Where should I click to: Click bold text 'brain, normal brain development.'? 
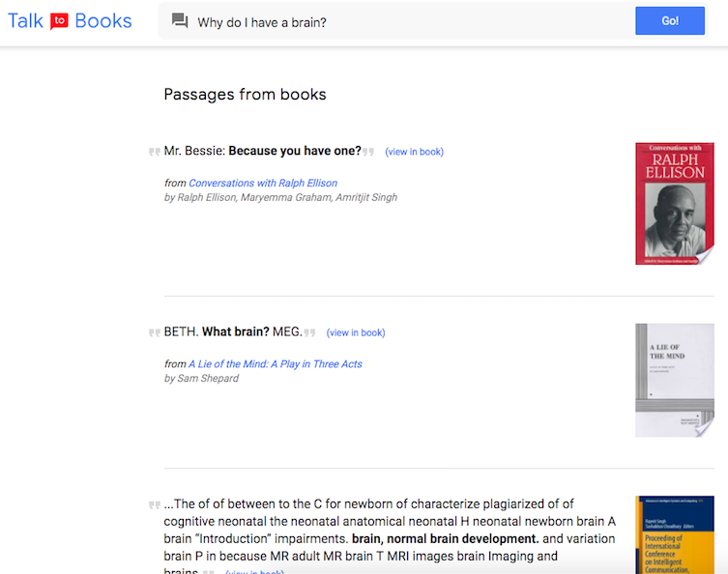pyautogui.click(x=446, y=538)
